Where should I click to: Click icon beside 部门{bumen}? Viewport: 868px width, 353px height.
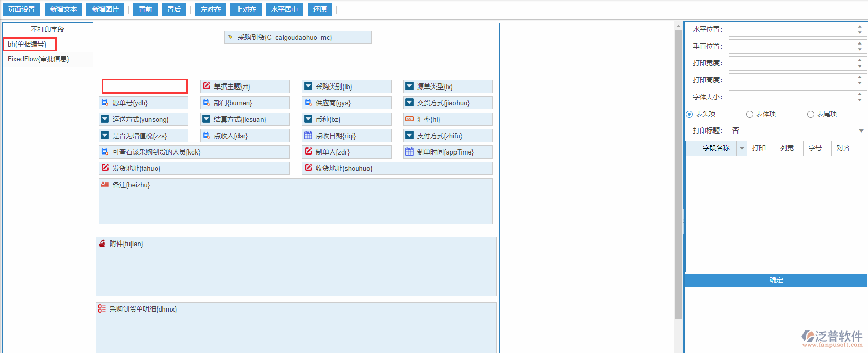tap(206, 103)
